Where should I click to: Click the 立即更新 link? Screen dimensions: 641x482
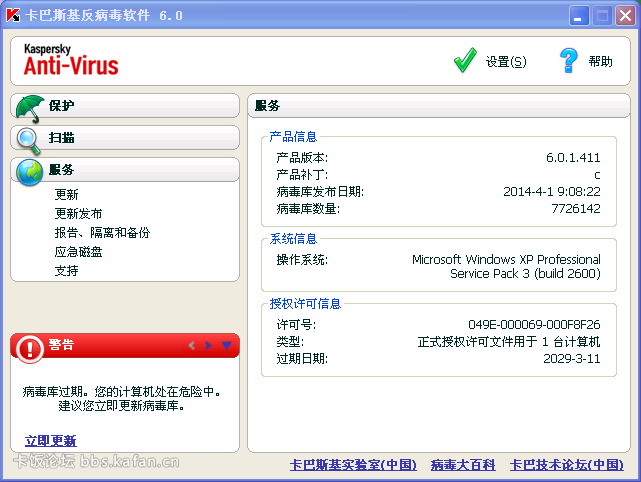click(51, 441)
